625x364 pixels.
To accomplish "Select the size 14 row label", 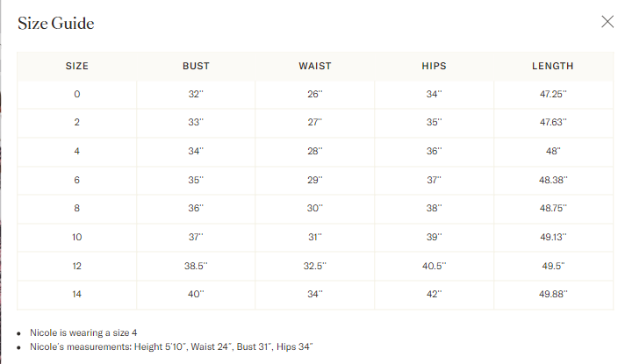I will point(77,294).
